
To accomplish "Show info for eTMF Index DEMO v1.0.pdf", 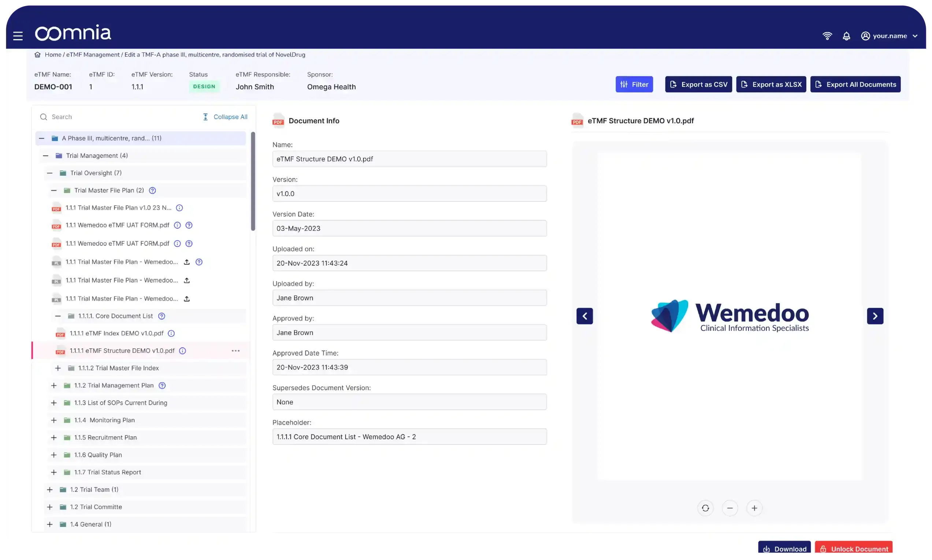I will 171,333.
